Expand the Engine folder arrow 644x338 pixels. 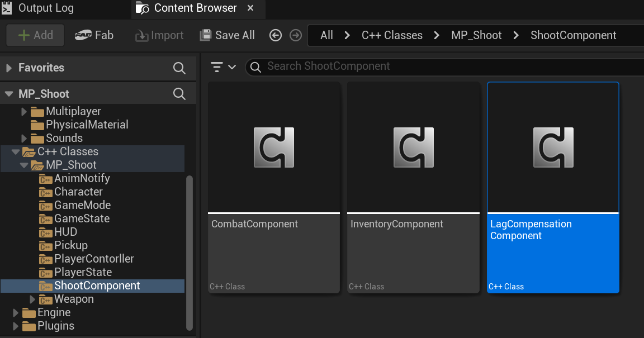pyautogui.click(x=16, y=313)
